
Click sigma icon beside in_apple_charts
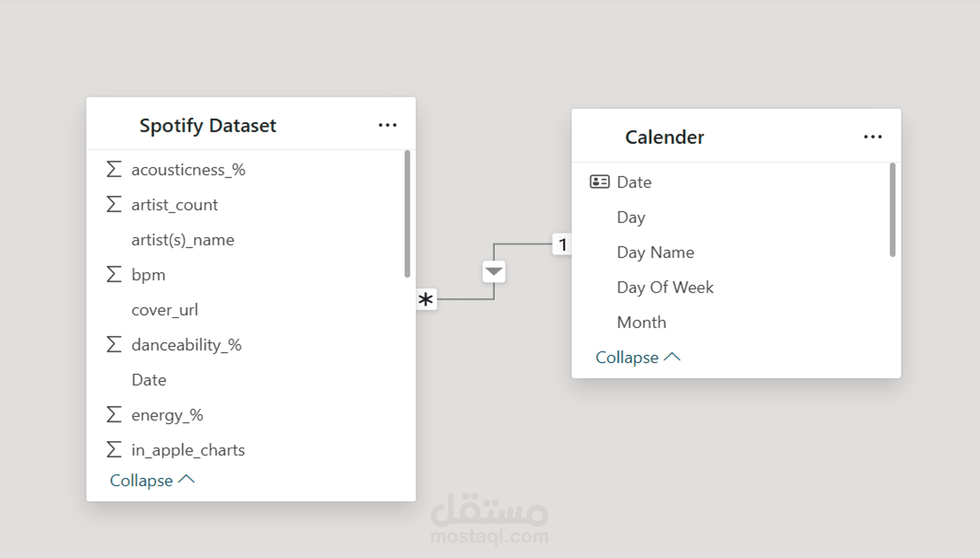(x=114, y=450)
